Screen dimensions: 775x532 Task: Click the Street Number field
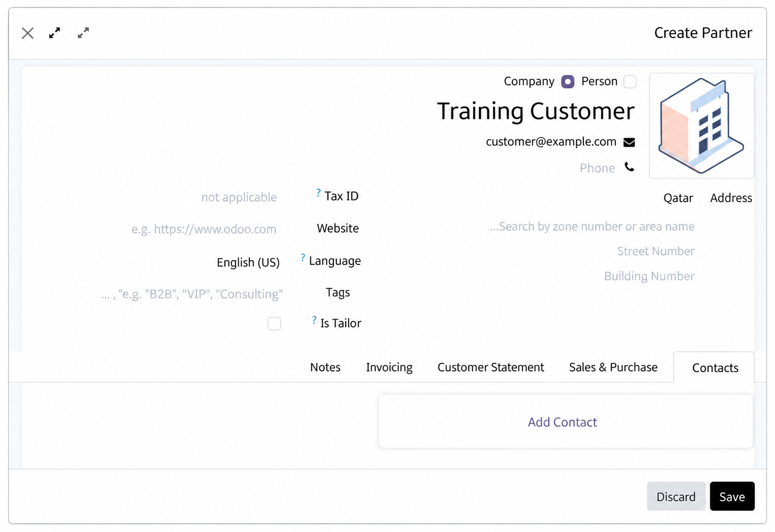(656, 251)
